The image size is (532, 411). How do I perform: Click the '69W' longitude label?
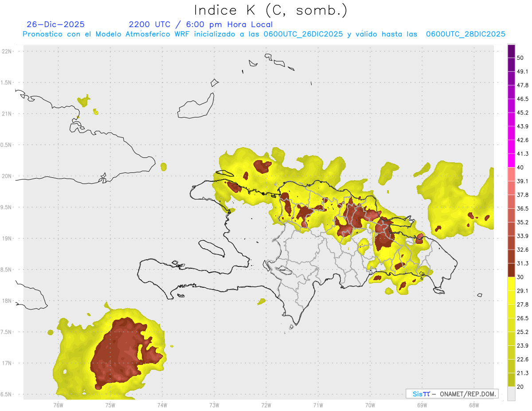(x=422, y=405)
